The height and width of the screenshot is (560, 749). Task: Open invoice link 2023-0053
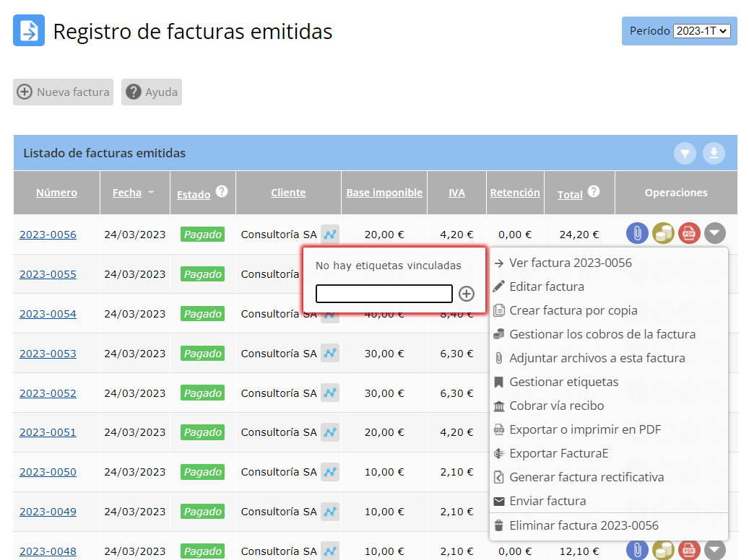click(48, 354)
